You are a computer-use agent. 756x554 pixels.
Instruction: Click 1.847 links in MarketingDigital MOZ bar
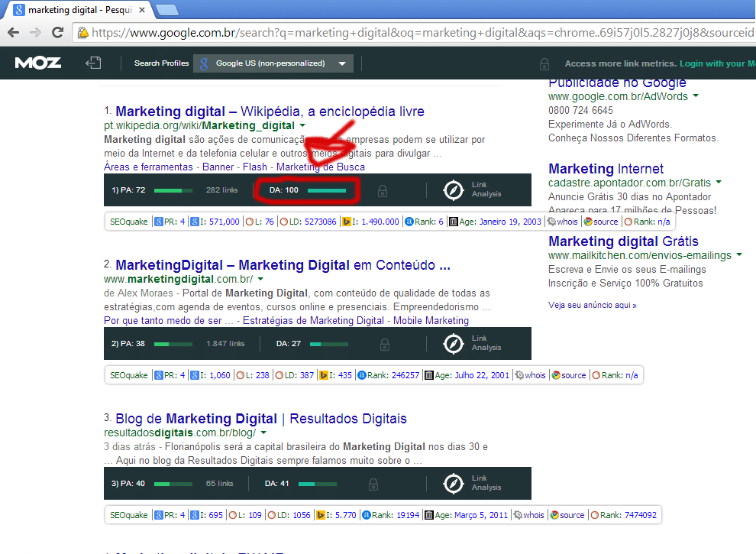click(225, 344)
